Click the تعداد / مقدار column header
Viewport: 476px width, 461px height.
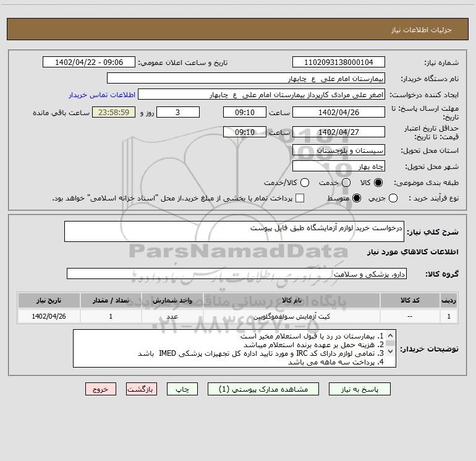(111, 301)
